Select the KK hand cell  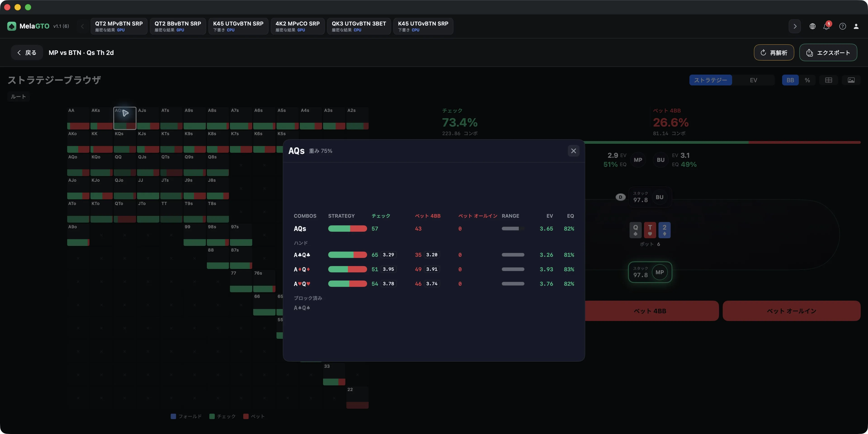(x=101, y=142)
